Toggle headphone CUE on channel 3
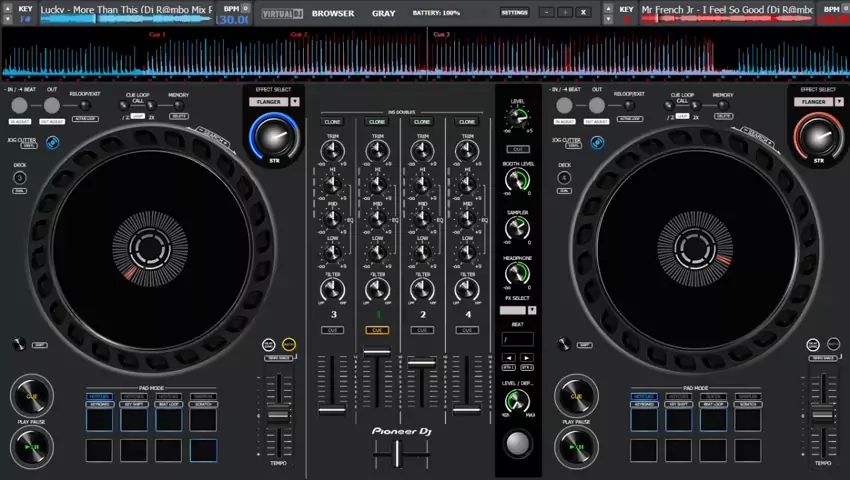850x480 pixels. pyautogui.click(x=333, y=329)
